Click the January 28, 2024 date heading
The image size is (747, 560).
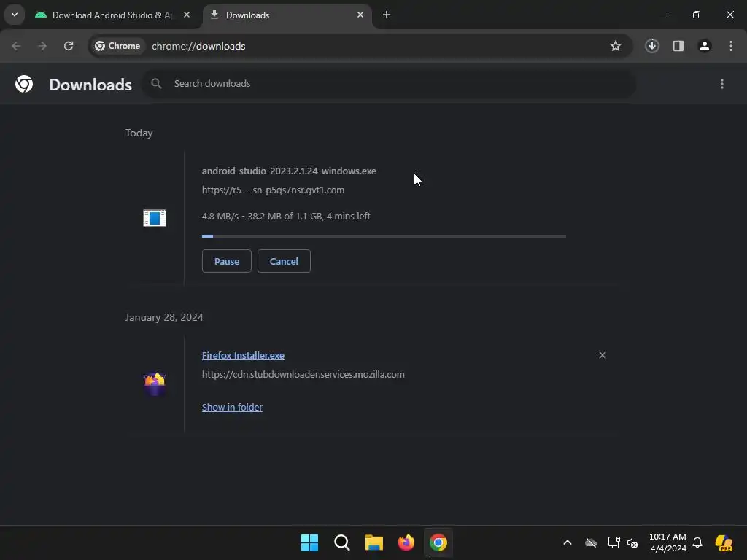coord(164,317)
